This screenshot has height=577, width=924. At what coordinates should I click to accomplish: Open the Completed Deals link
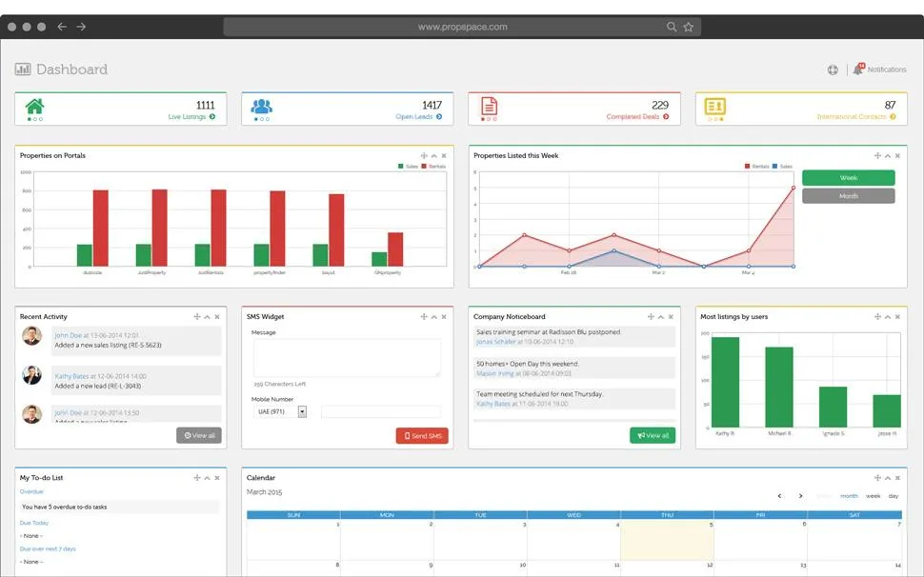tap(637, 116)
